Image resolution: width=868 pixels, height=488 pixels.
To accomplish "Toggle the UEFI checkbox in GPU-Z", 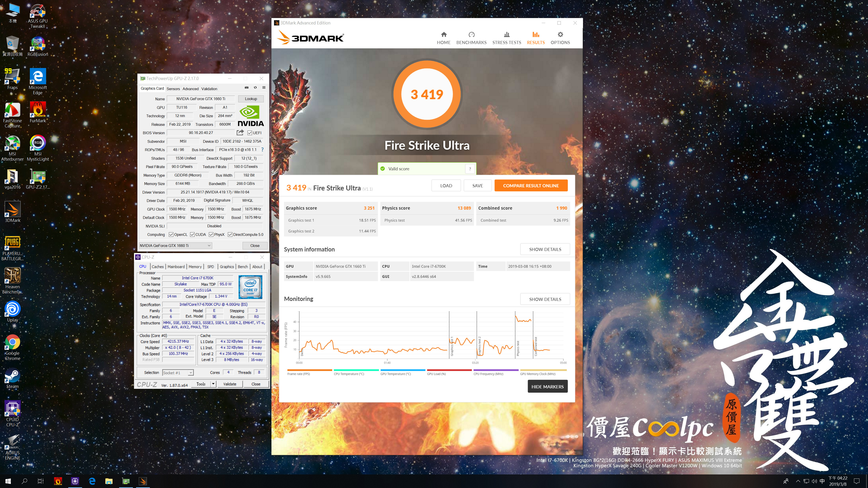I will (x=250, y=133).
